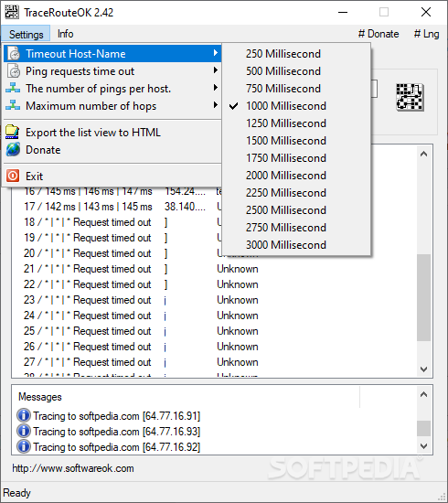Image resolution: width=448 pixels, height=503 pixels.
Task: Click the Messages column header
Action: click(186, 397)
